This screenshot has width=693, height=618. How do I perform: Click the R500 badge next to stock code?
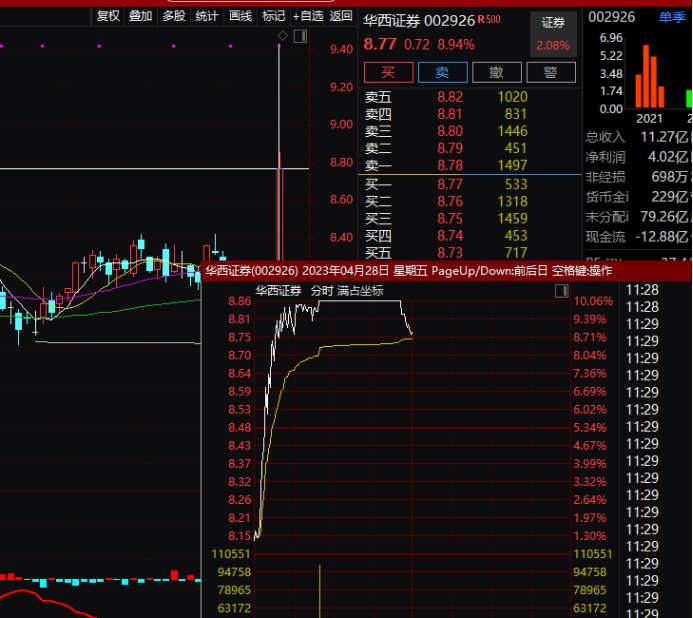point(489,19)
